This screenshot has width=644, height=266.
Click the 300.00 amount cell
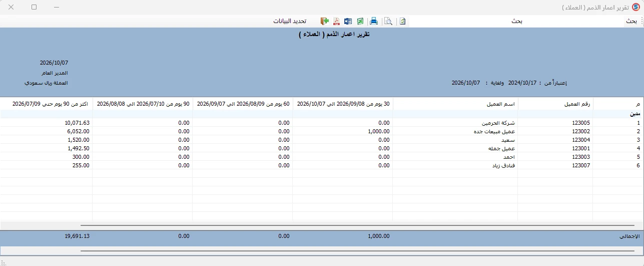(x=81, y=157)
